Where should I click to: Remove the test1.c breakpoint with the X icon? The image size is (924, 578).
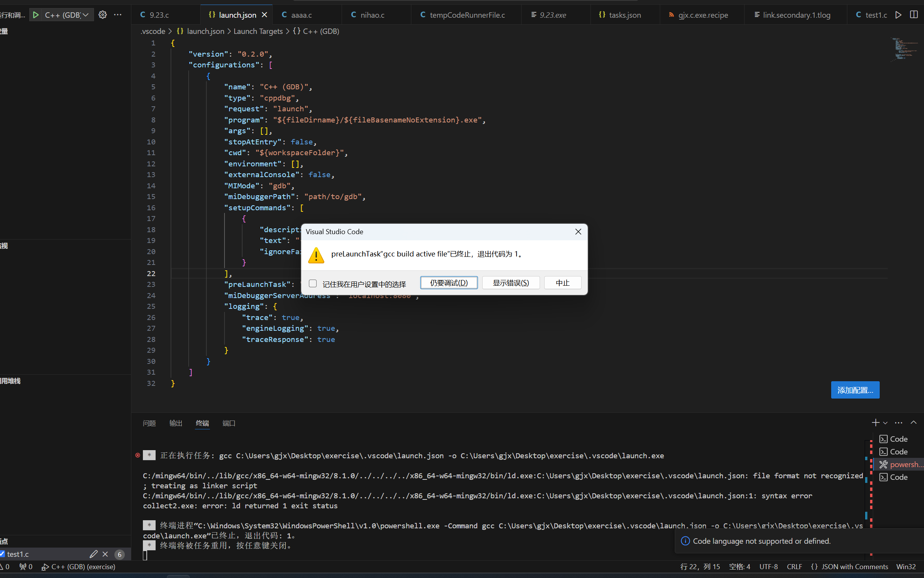coord(105,554)
